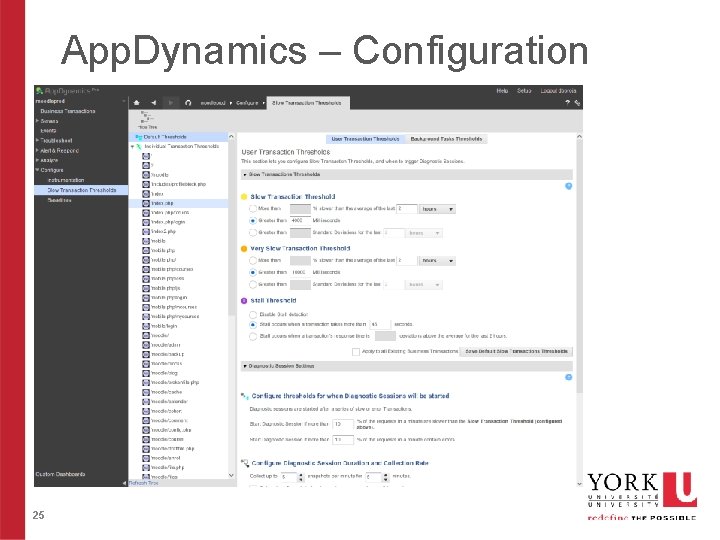Click the main panel vertical scrollbar

click(579, 266)
